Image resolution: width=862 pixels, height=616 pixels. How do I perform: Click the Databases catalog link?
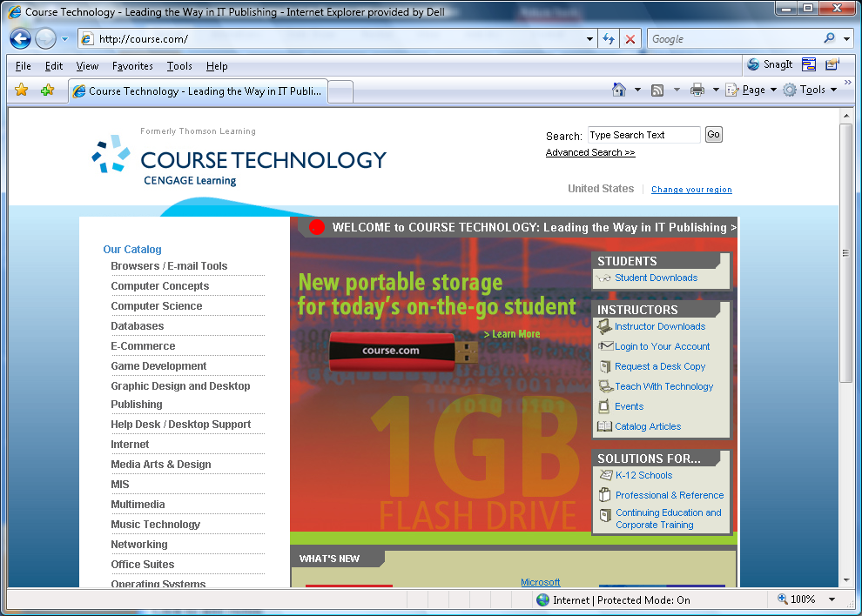coord(138,326)
